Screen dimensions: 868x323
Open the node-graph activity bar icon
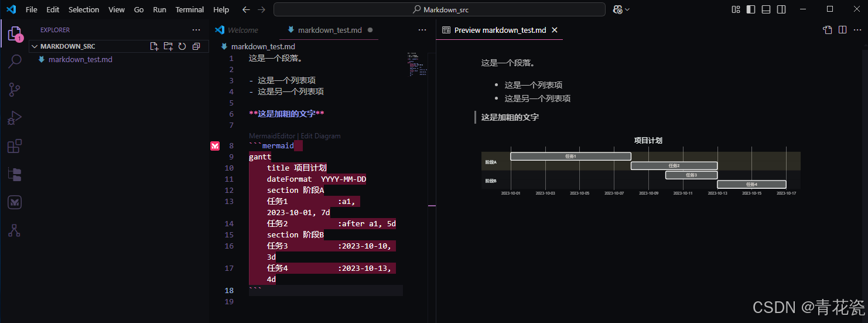pos(14,230)
